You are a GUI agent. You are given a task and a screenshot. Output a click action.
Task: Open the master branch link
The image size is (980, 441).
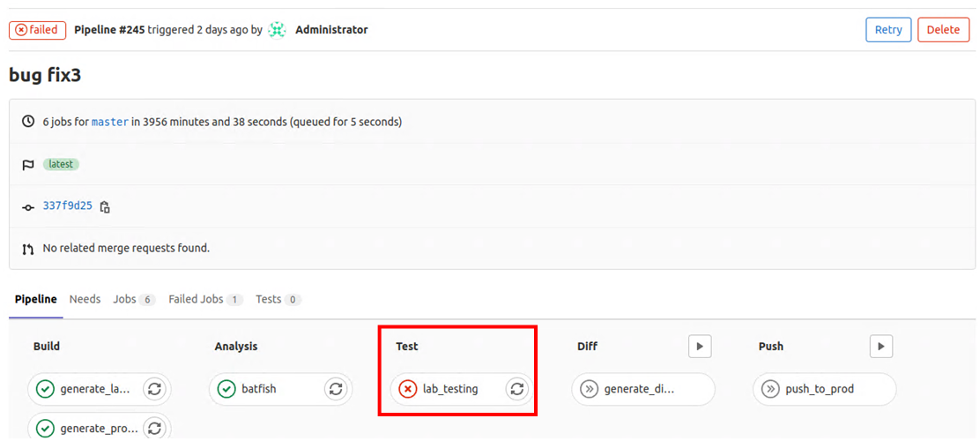110,122
